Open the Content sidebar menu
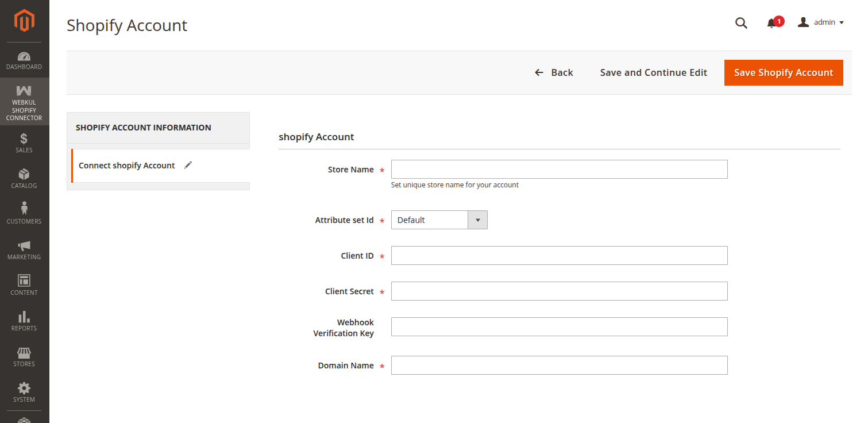868x423 pixels. tap(24, 286)
